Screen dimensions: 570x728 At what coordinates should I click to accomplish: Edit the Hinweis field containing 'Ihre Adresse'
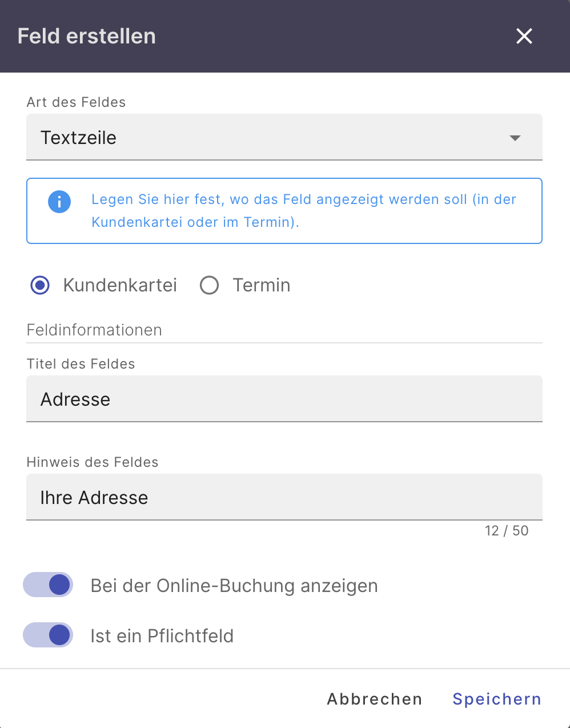(x=284, y=497)
